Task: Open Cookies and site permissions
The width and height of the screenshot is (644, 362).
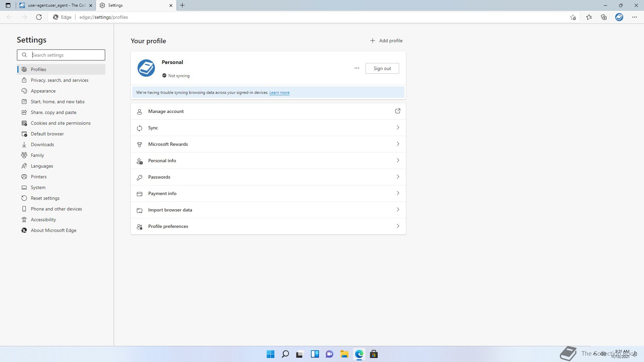Action: click(61, 123)
